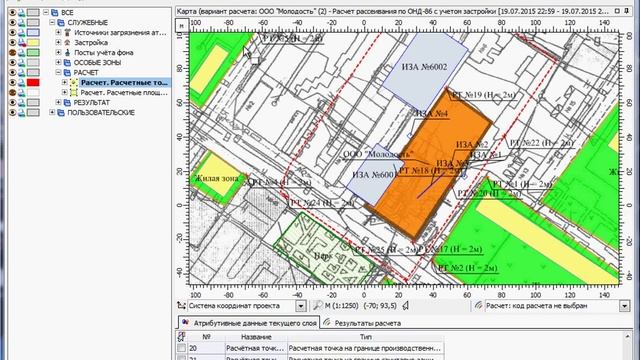Click the table select-all header icon
This screenshot has width=640, height=360.
[x=182, y=337]
